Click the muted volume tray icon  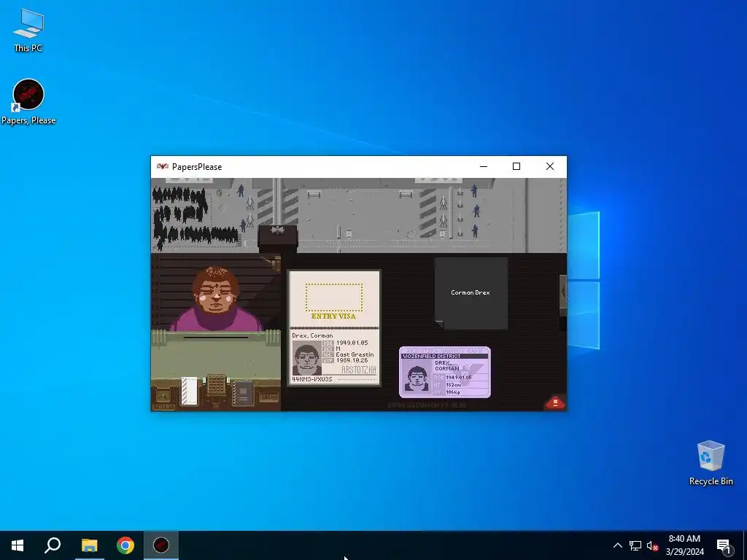coord(652,545)
